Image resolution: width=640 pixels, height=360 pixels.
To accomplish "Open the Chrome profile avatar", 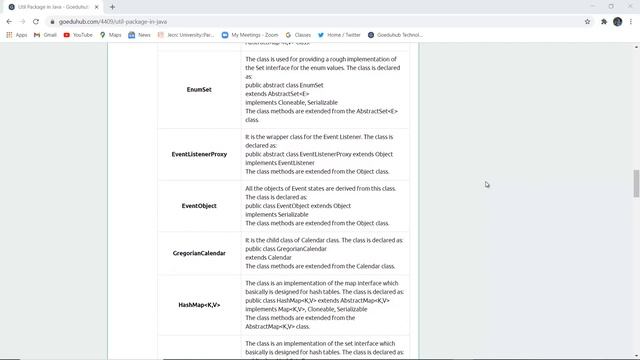I will [x=618, y=22].
